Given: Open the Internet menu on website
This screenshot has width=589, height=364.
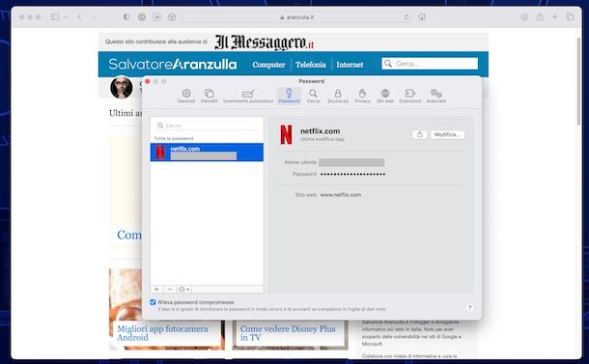Looking at the screenshot, I should 350,65.
